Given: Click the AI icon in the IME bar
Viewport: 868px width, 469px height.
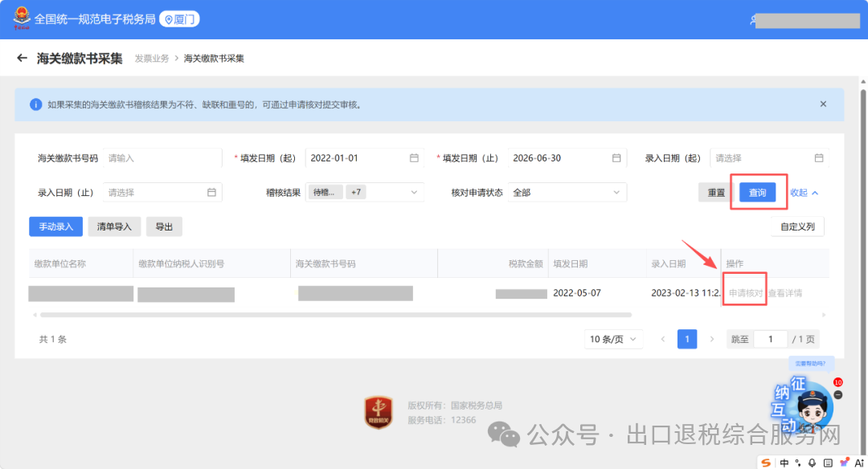Looking at the screenshot, I should pos(859,463).
